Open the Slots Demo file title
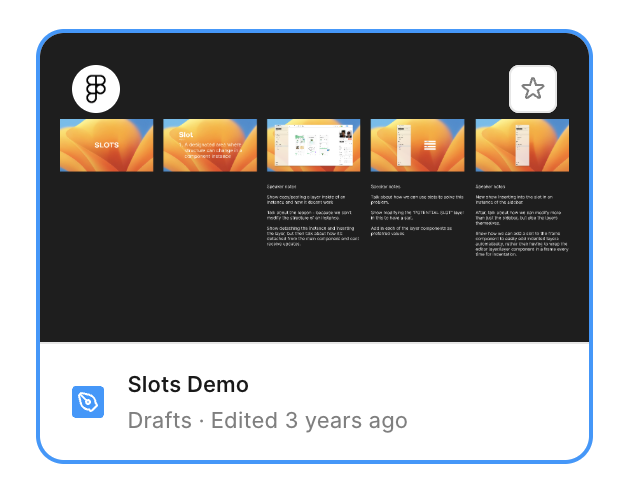 pyautogui.click(x=188, y=385)
